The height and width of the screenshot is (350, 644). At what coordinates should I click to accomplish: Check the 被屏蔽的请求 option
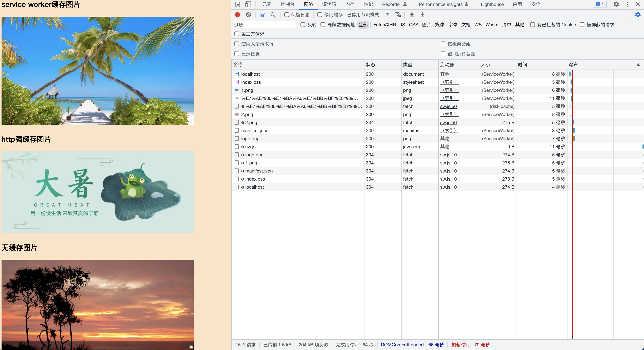pos(582,25)
